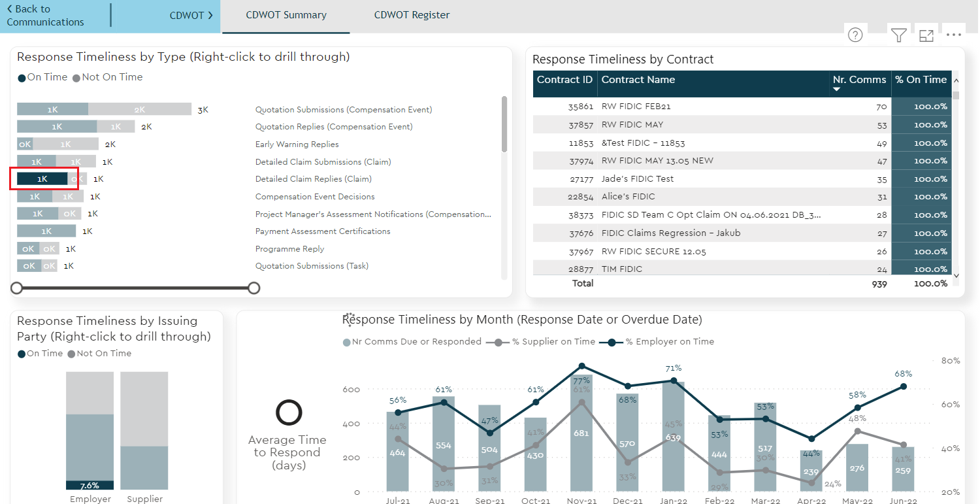Screen dimensions: 980x504
Task: Select the CDWOT Summary tab
Action: (286, 15)
